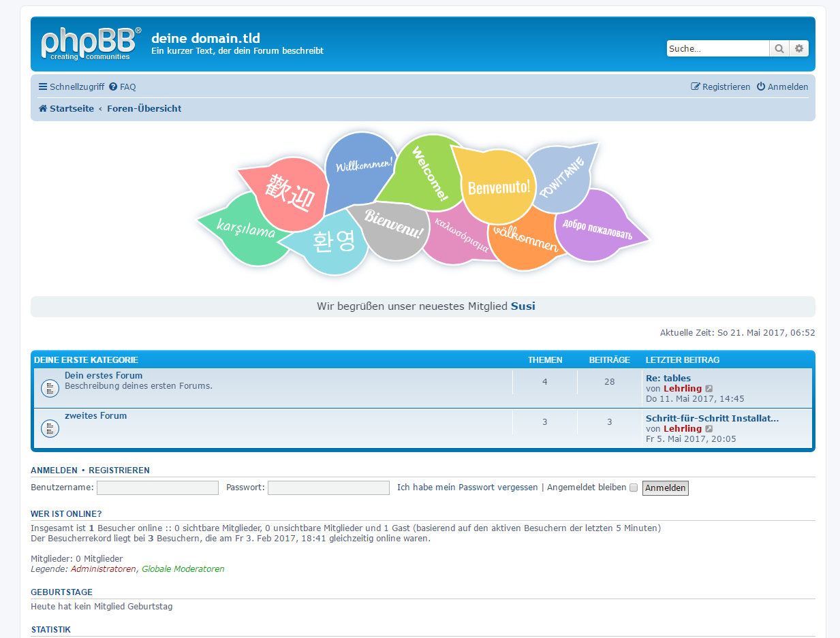Open the Dein erstes Forum link

pos(104,375)
